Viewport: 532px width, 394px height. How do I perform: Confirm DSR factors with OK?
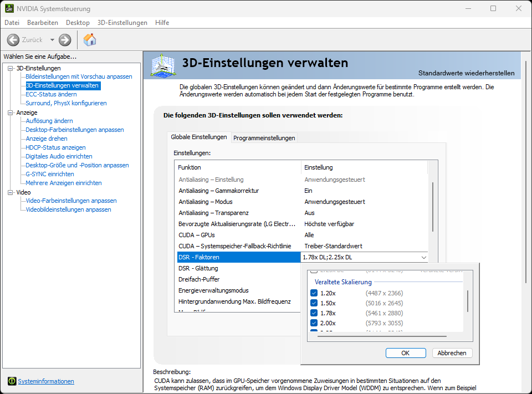coord(406,353)
